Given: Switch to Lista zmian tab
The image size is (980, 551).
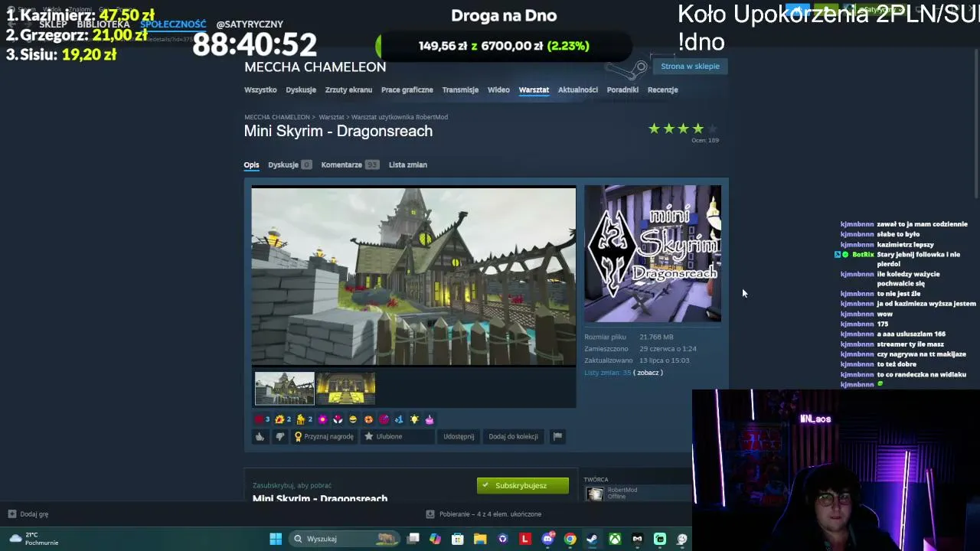Looking at the screenshot, I should (x=408, y=165).
